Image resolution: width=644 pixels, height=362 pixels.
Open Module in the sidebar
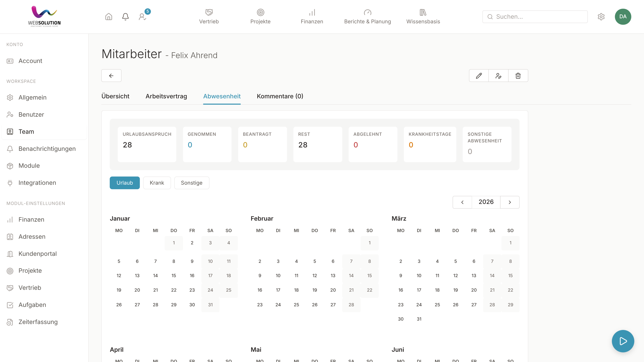[x=44, y=166]
